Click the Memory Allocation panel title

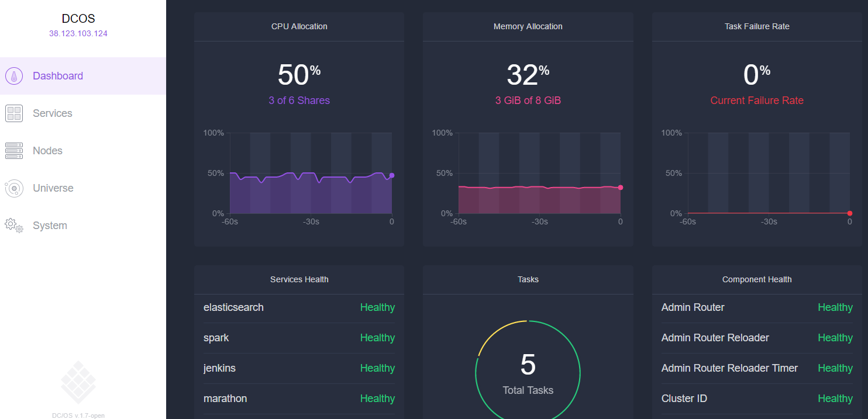[528, 26]
